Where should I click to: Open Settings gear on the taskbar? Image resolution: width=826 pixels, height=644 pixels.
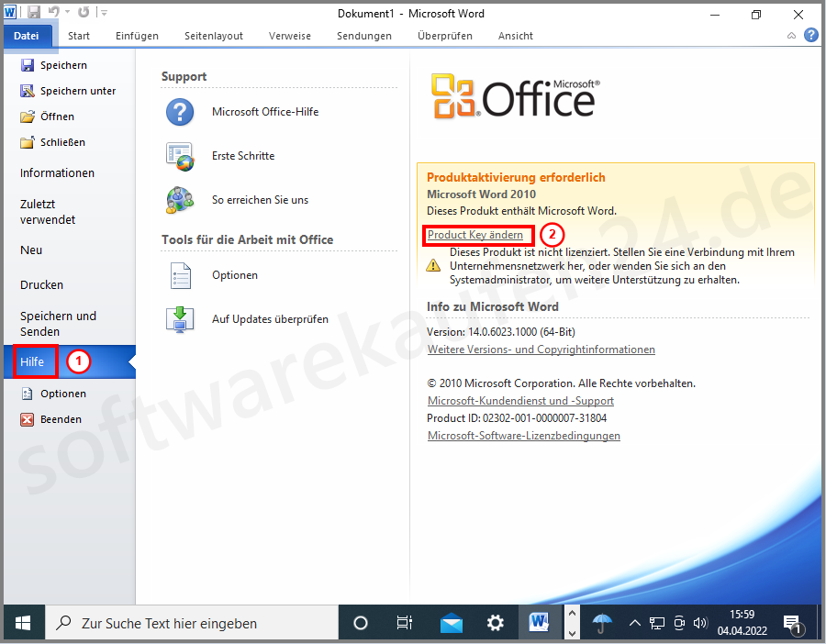pos(496,623)
